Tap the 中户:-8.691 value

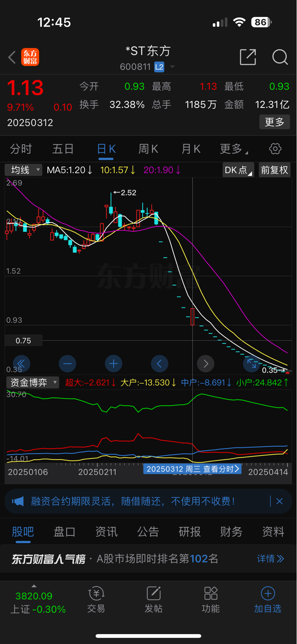click(206, 383)
